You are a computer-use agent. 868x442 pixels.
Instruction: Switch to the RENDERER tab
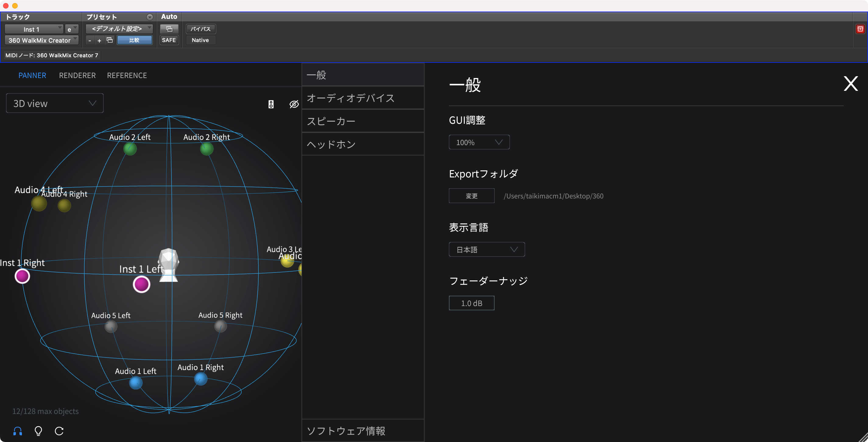pos(77,76)
